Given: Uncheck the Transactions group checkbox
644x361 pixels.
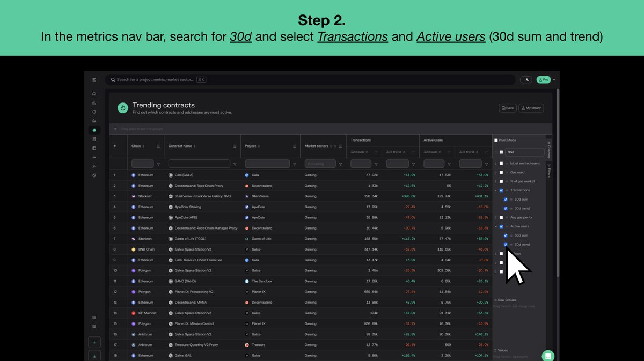Looking at the screenshot, I should point(501,190).
